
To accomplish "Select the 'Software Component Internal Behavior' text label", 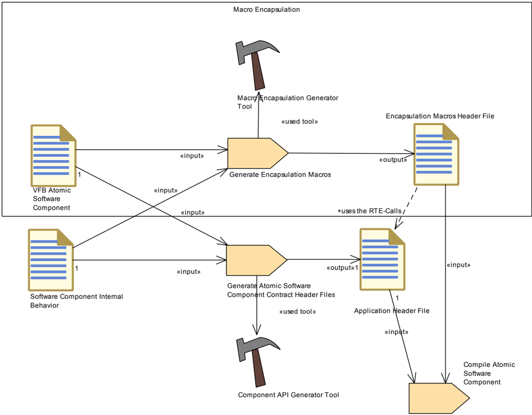I will (x=77, y=301).
